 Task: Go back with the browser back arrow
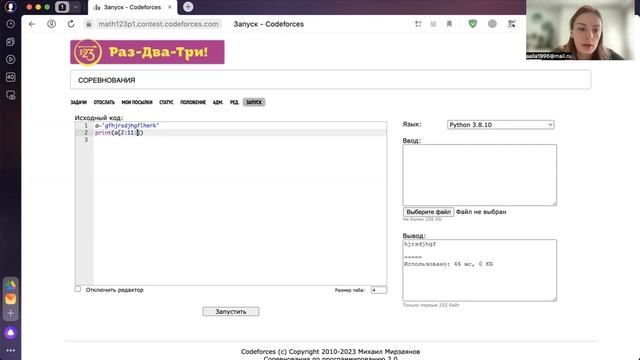point(32,24)
